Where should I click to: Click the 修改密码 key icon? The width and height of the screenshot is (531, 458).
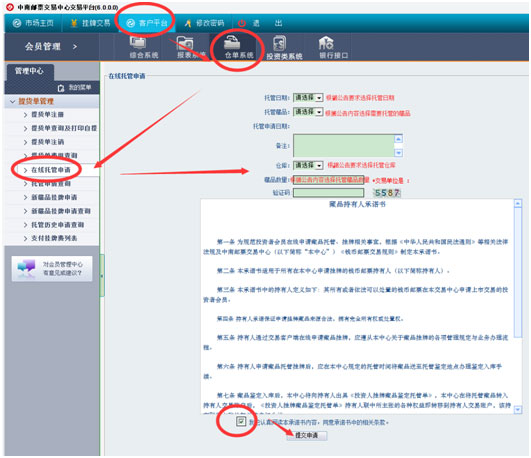[x=188, y=23]
